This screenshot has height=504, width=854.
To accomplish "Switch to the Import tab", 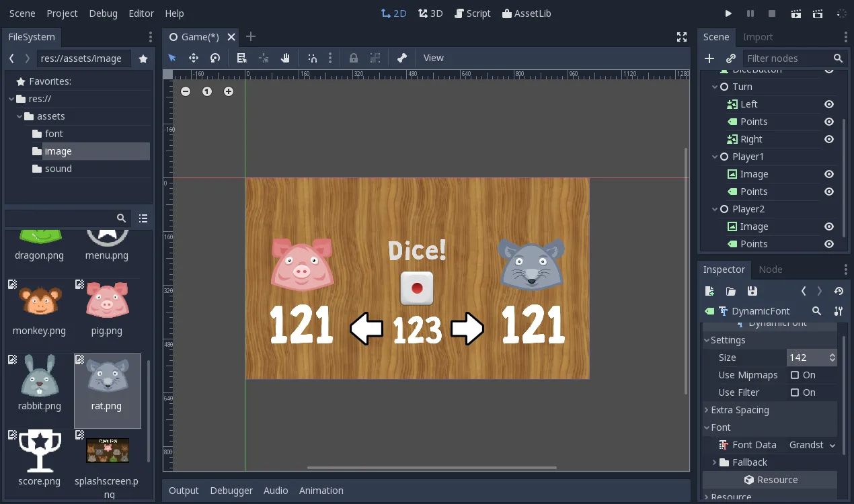I will pos(758,37).
